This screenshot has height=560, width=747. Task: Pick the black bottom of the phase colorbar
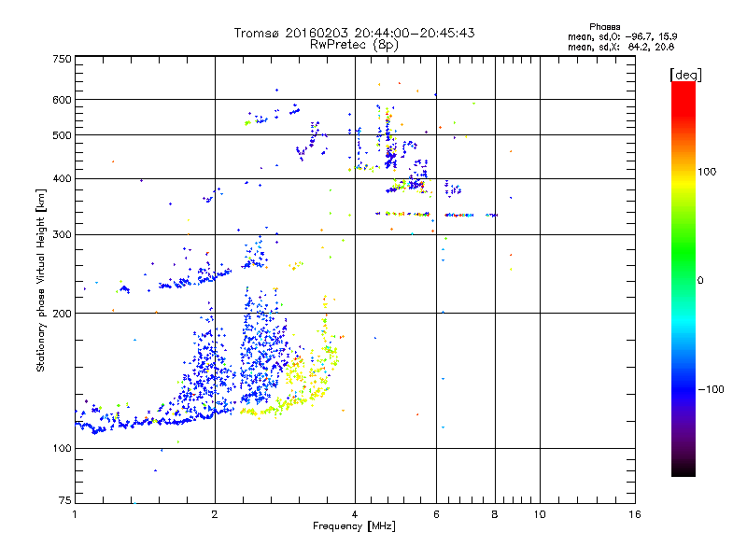pos(684,469)
